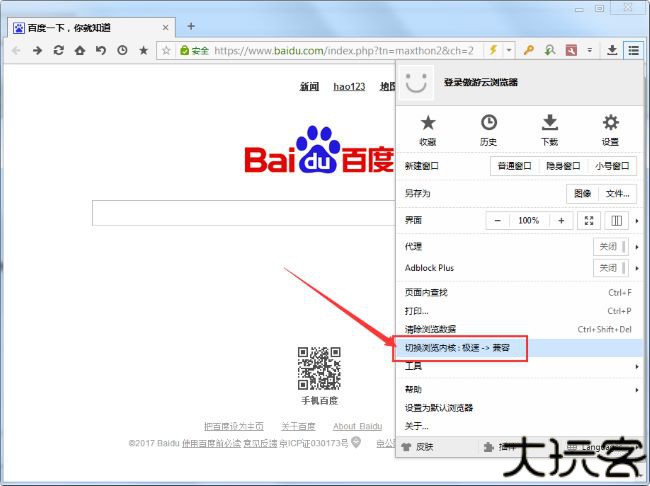Viewport: 650px width, 486px height.
Task: Open the hao123 link on Baidu
Action: click(349, 87)
